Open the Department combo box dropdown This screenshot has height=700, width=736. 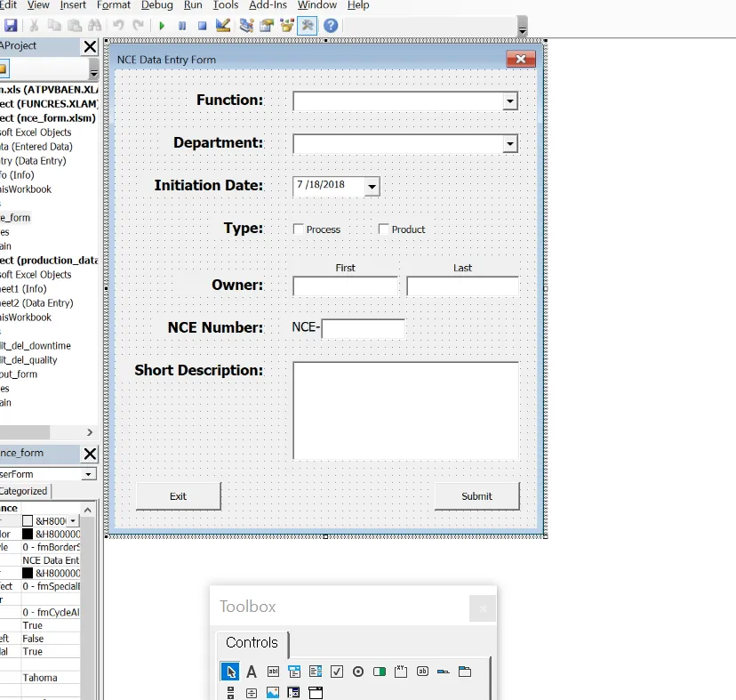pos(509,144)
